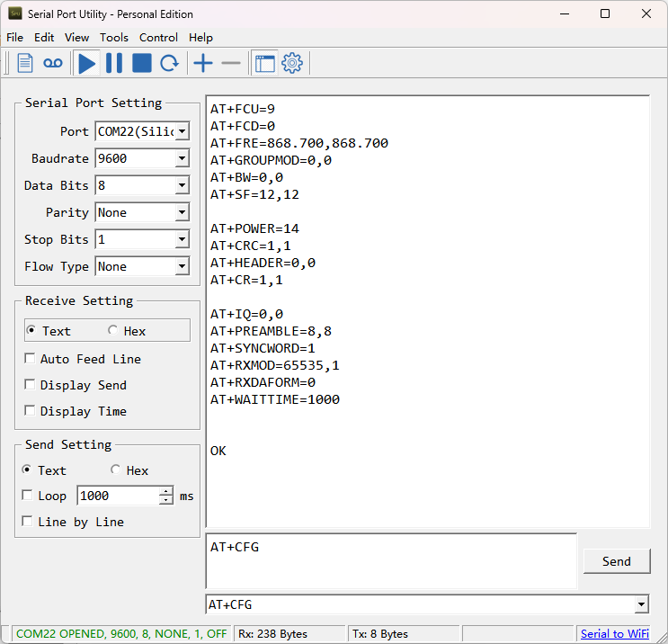Click Rx: 238 Bytes status

272,634
